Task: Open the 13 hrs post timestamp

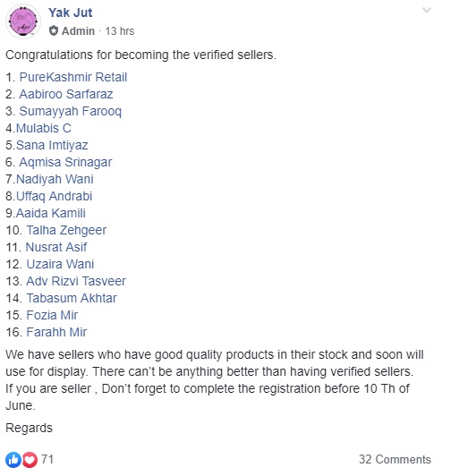Action: point(120,31)
